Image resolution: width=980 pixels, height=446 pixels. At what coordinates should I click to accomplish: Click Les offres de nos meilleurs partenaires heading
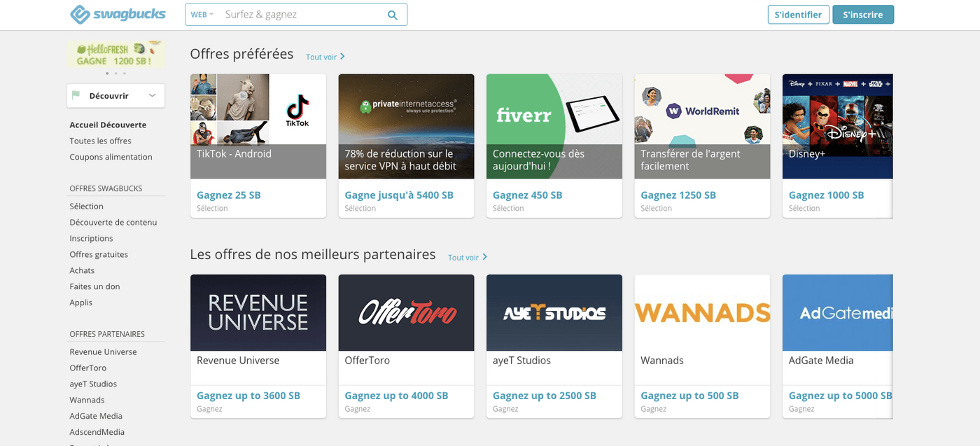coord(313,254)
